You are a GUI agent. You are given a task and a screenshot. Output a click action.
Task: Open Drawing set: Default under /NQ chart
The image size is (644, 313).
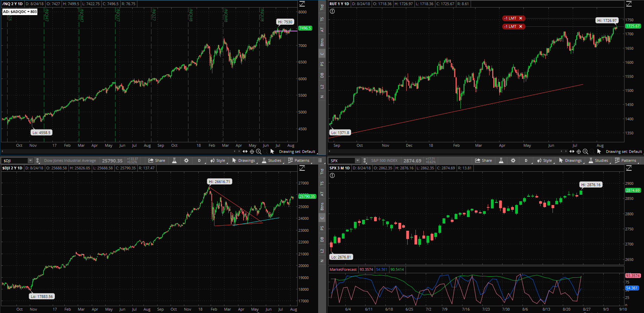[297, 152]
